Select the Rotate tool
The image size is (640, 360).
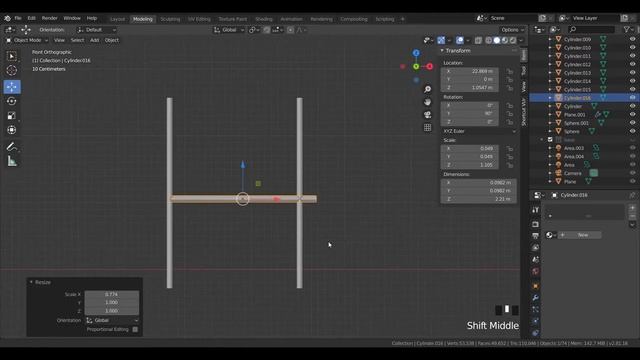coord(12,101)
